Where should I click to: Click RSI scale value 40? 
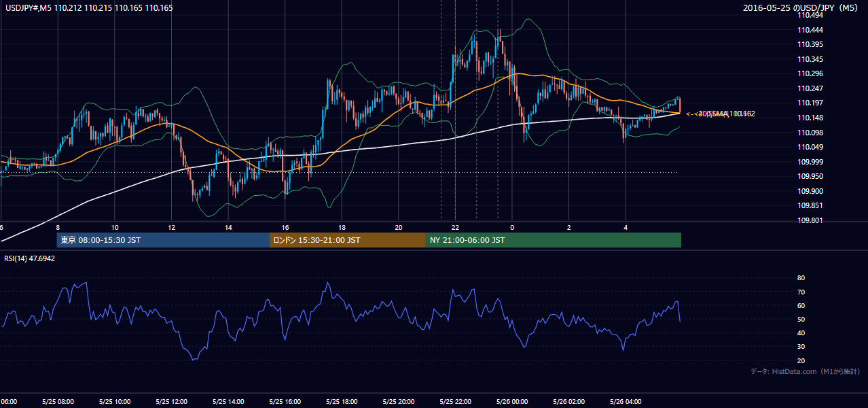pos(801,333)
